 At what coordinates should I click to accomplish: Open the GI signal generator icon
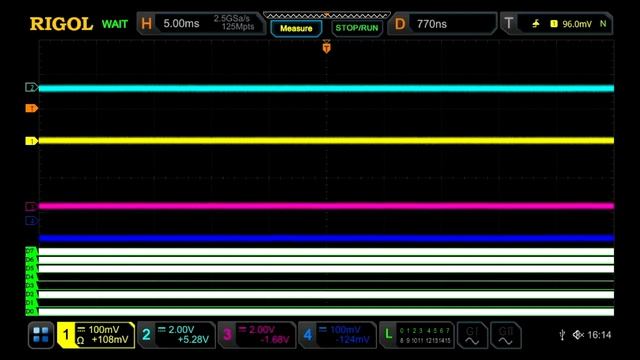tap(472, 335)
